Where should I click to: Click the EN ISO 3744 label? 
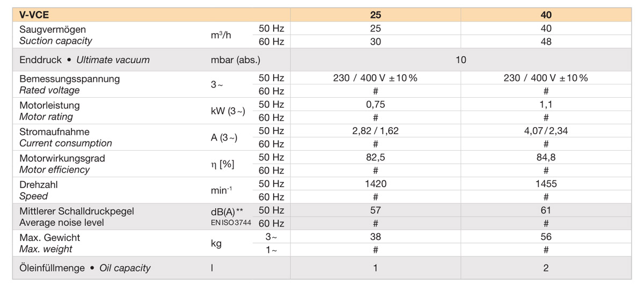[231, 223]
